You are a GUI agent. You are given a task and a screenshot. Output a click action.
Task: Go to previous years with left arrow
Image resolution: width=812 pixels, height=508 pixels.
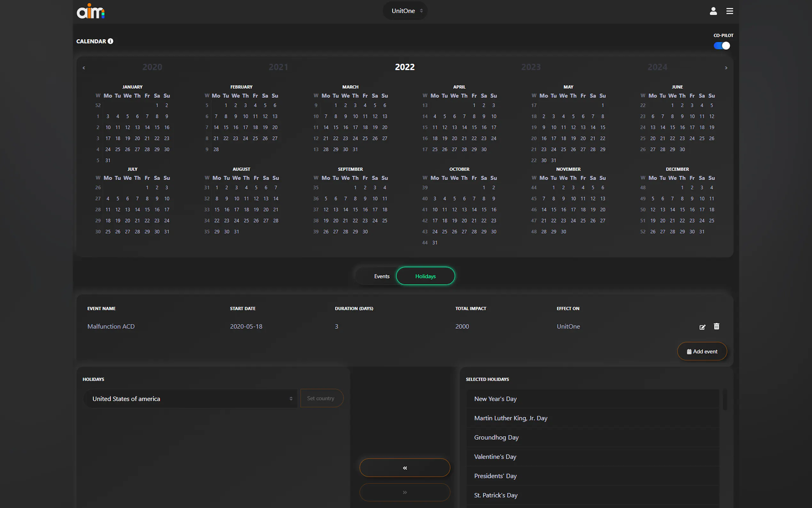click(84, 68)
